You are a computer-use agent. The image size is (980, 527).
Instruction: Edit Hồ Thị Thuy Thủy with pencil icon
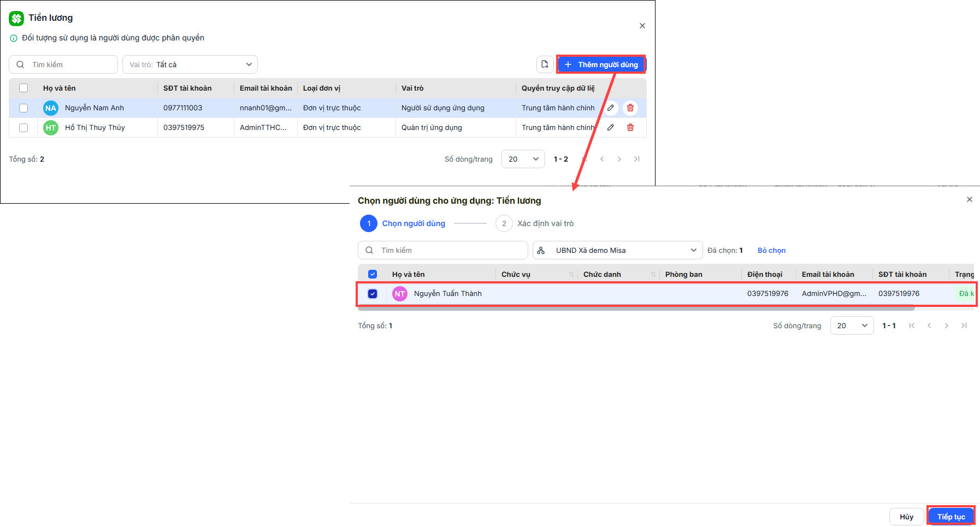click(611, 127)
